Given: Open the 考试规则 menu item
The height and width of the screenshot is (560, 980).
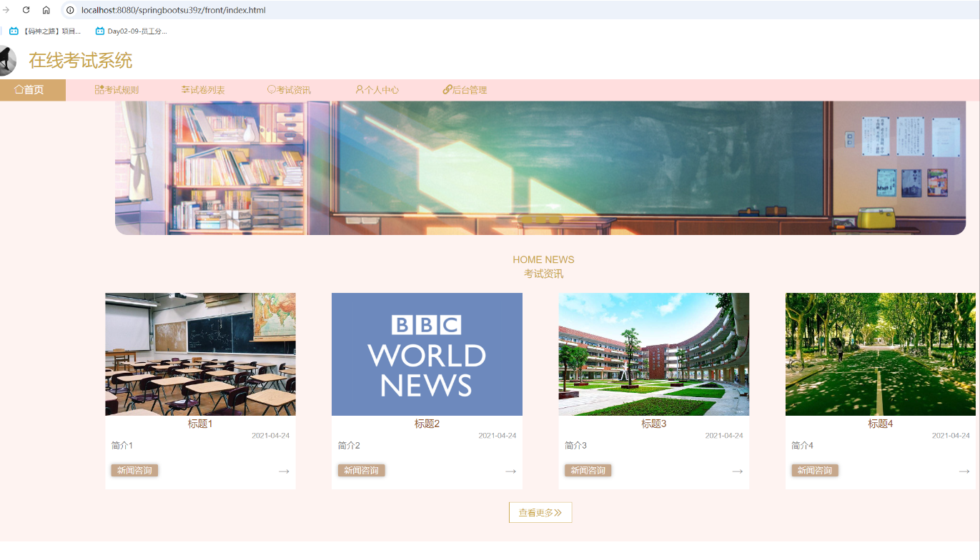Looking at the screenshot, I should (x=117, y=90).
